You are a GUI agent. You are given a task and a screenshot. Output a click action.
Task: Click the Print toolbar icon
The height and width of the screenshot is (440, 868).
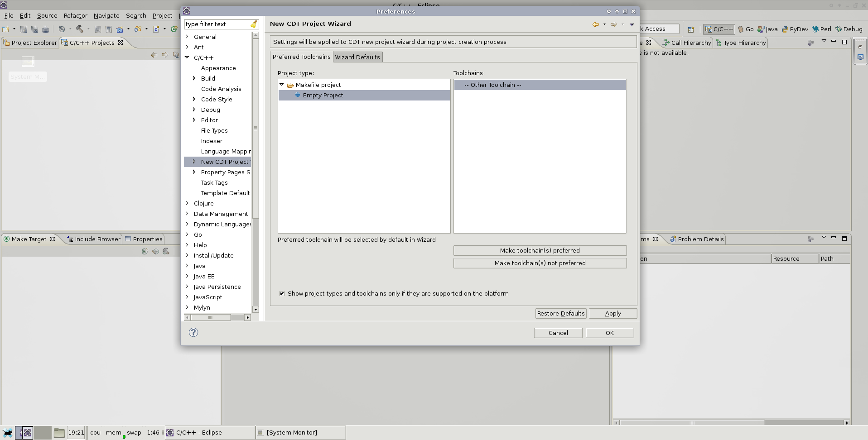click(45, 29)
